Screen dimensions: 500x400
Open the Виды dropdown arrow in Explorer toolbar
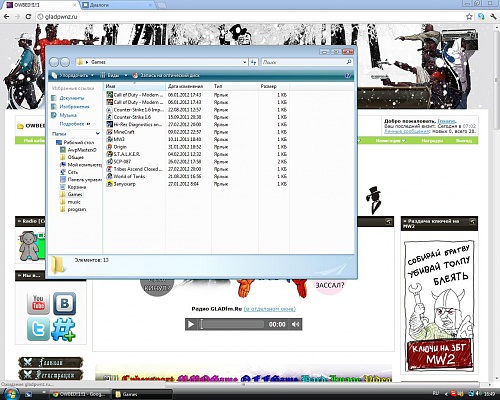(126, 75)
